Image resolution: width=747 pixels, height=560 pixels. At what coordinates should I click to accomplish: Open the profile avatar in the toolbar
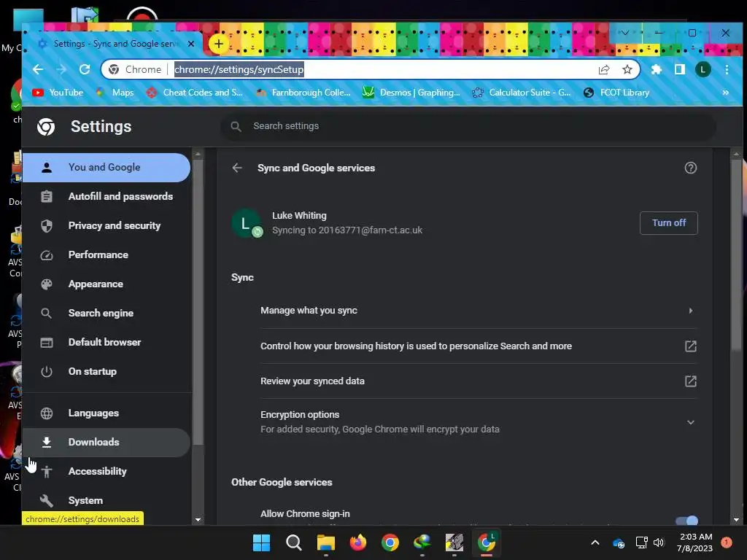click(x=703, y=69)
